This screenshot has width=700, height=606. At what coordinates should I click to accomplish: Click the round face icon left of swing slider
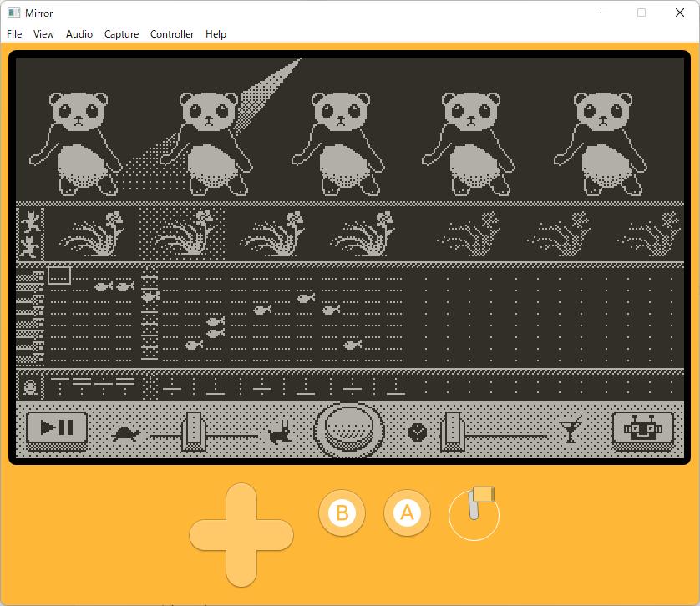tap(418, 432)
